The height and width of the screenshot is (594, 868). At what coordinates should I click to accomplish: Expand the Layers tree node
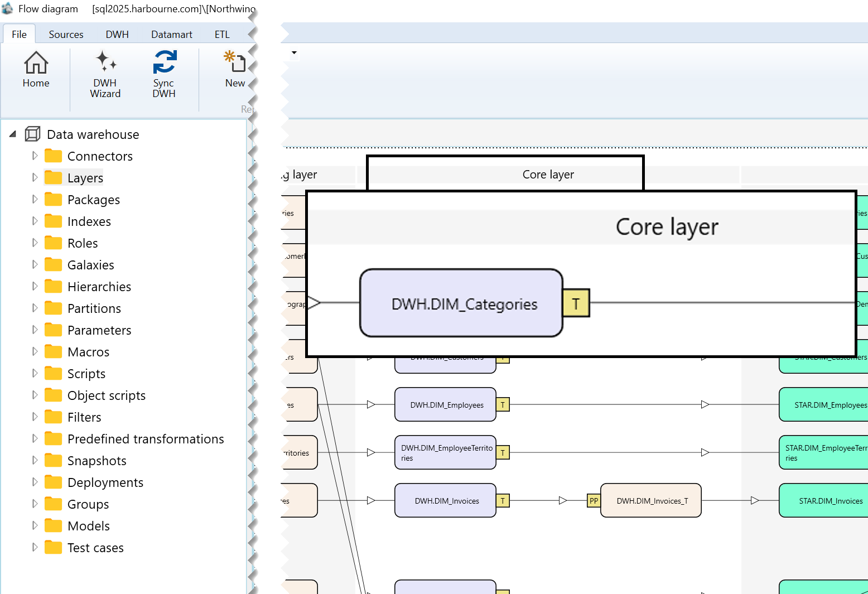coord(35,177)
